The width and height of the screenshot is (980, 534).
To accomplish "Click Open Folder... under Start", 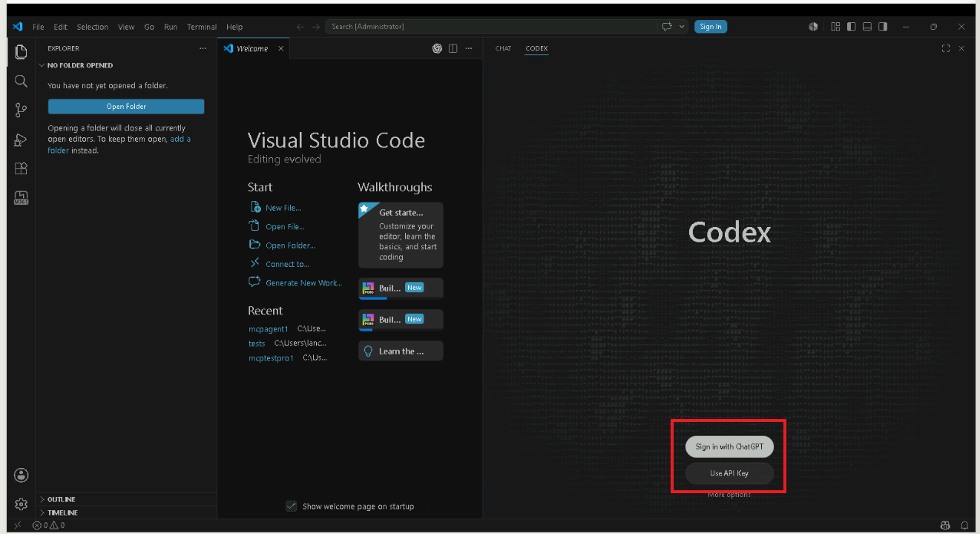I will [290, 245].
